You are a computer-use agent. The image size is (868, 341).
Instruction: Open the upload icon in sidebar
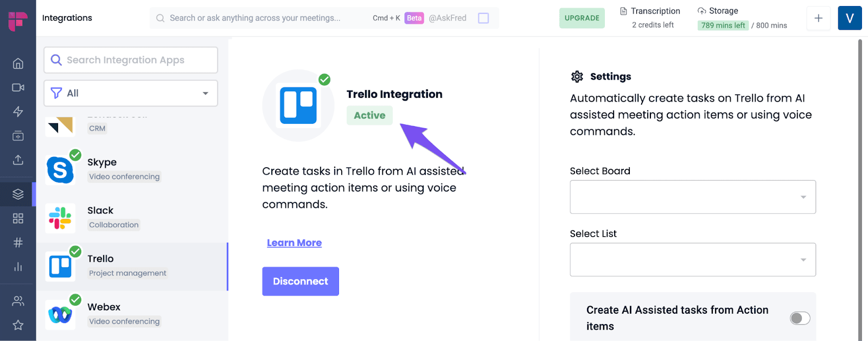[x=18, y=160]
